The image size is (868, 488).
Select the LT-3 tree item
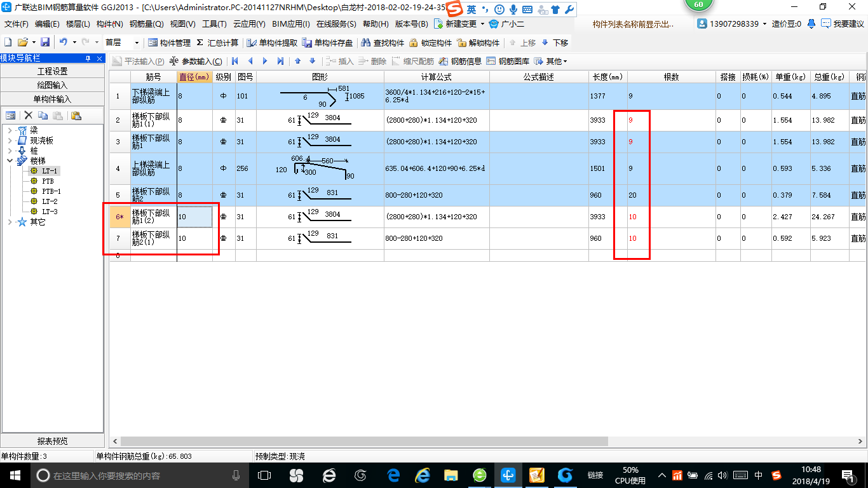point(50,212)
